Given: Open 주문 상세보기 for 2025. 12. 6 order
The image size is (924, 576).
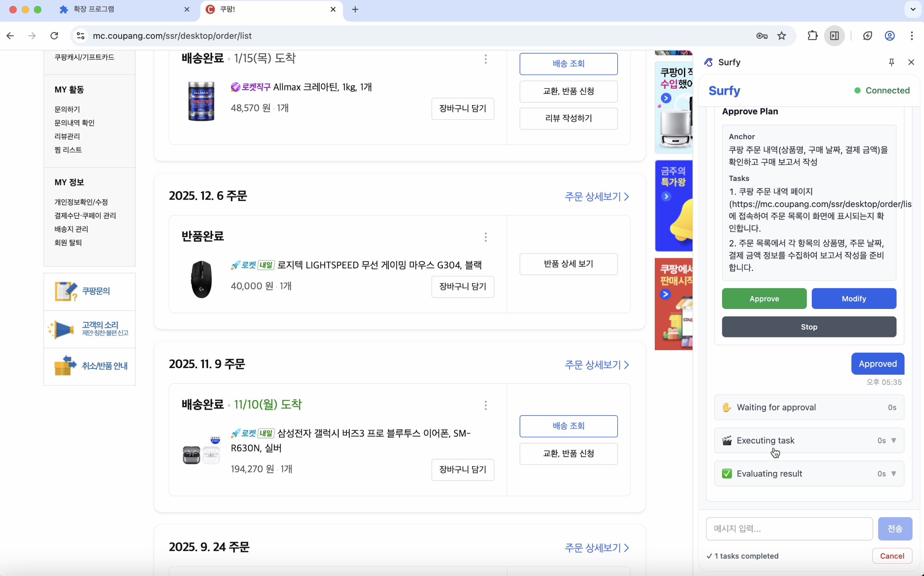Looking at the screenshot, I should tap(596, 197).
